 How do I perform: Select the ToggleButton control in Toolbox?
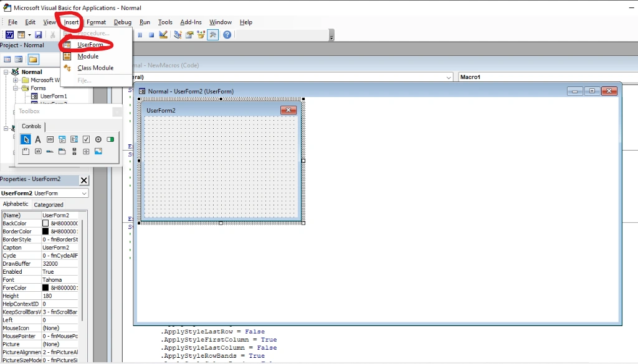pos(110,139)
